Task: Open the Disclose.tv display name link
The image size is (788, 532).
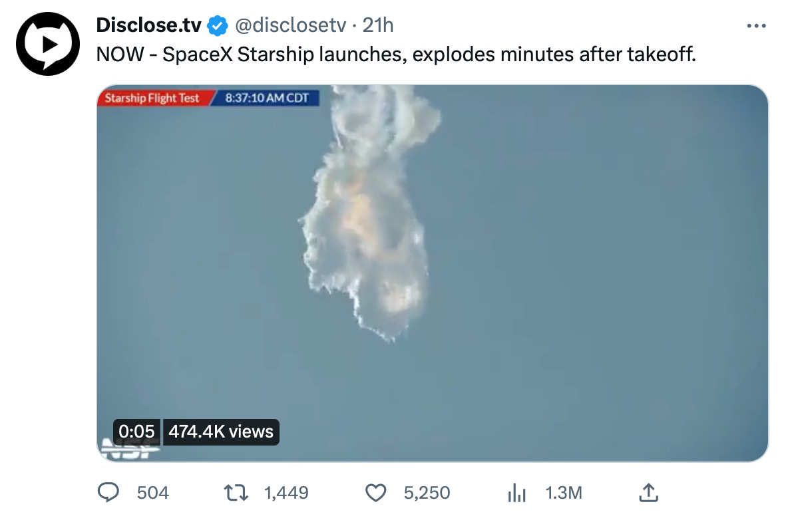Action: pos(148,25)
